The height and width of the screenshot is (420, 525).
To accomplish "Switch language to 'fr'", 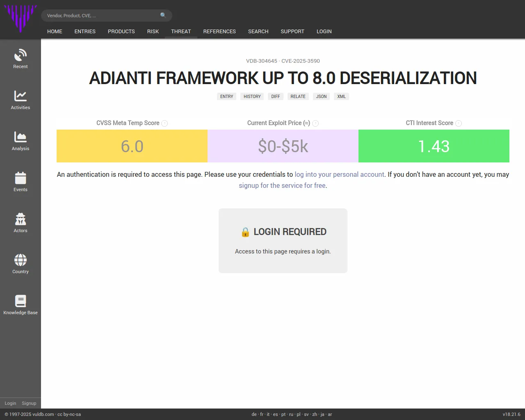I will [x=262, y=414].
